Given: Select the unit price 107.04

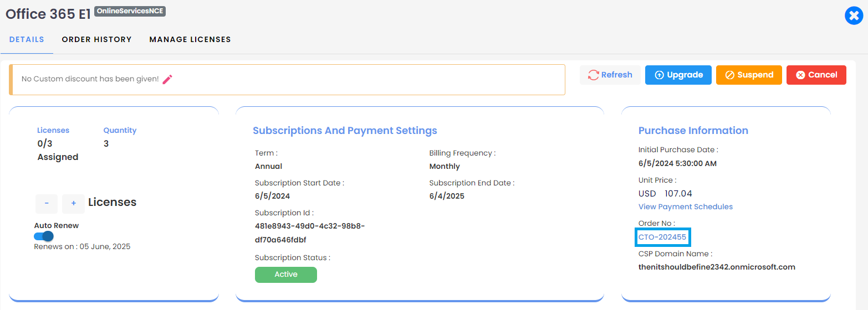Looking at the screenshot, I should click(678, 193).
